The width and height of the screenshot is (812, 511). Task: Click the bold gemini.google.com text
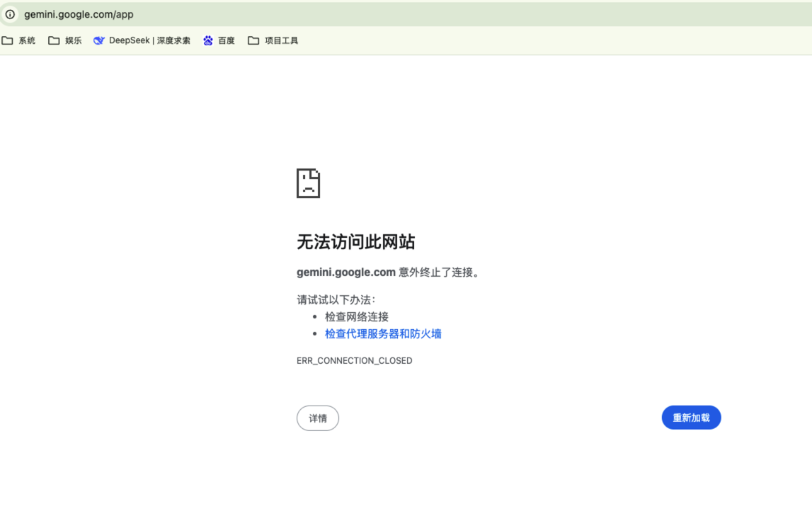tap(346, 272)
